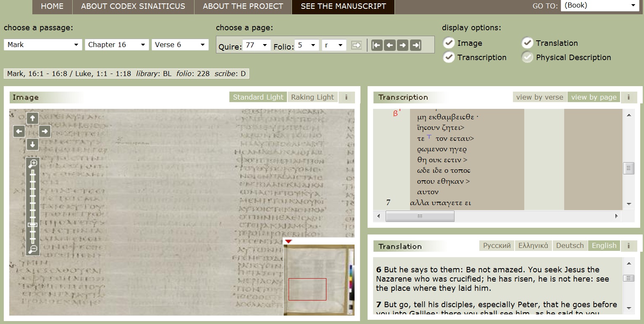Image resolution: width=644 pixels, height=324 pixels.
Task: Click transcription line 'μη εκθαμβειcθε'
Action: (448, 117)
